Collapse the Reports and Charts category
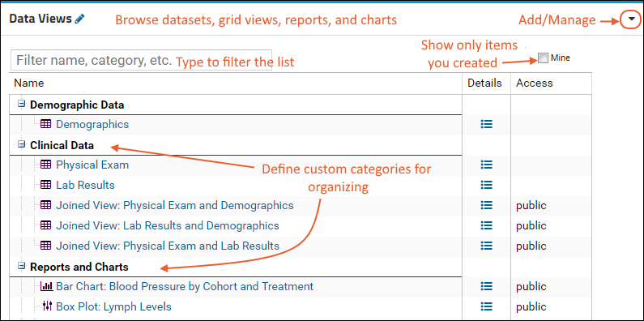644x321 pixels. 21,267
